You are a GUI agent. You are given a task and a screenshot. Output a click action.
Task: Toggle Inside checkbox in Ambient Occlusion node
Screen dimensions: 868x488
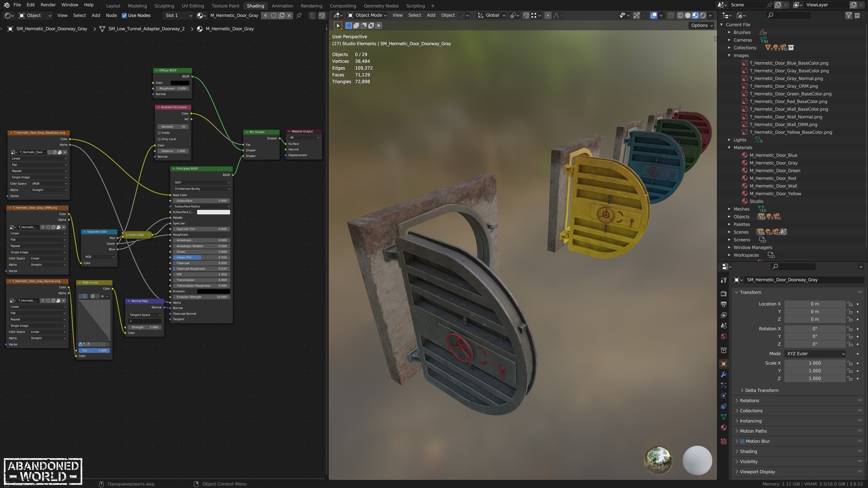[x=159, y=133]
